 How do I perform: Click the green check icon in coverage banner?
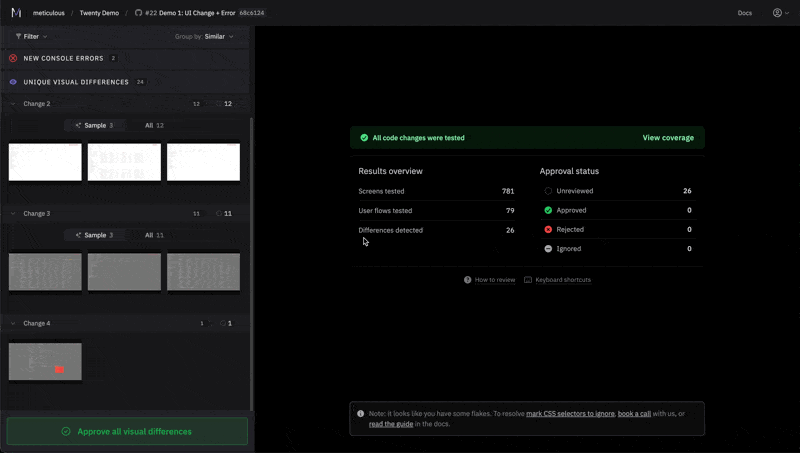[x=364, y=138]
